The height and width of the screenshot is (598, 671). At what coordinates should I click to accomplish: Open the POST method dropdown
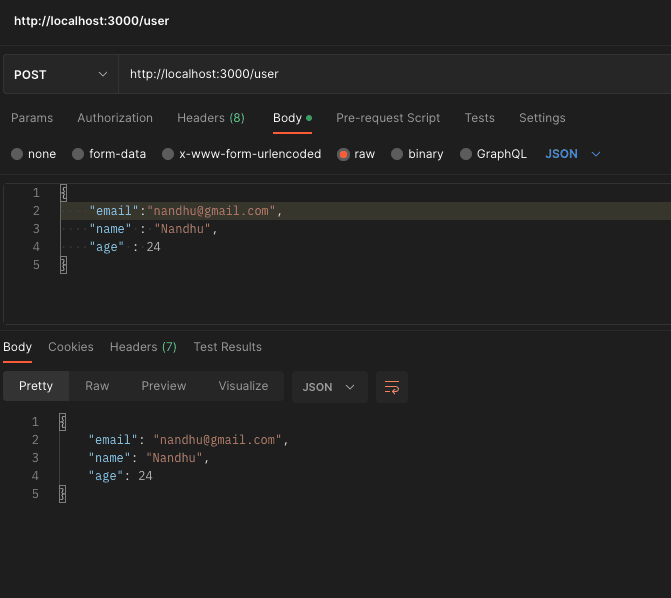61,74
